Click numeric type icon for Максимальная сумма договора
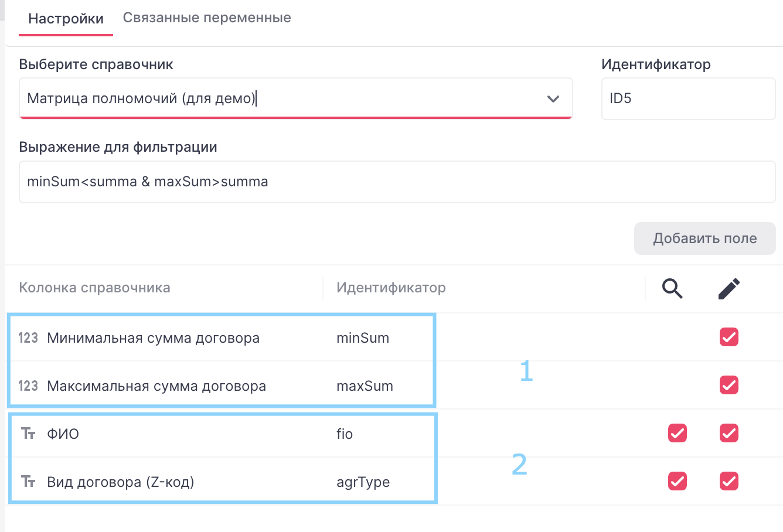The image size is (783, 532). 28,386
